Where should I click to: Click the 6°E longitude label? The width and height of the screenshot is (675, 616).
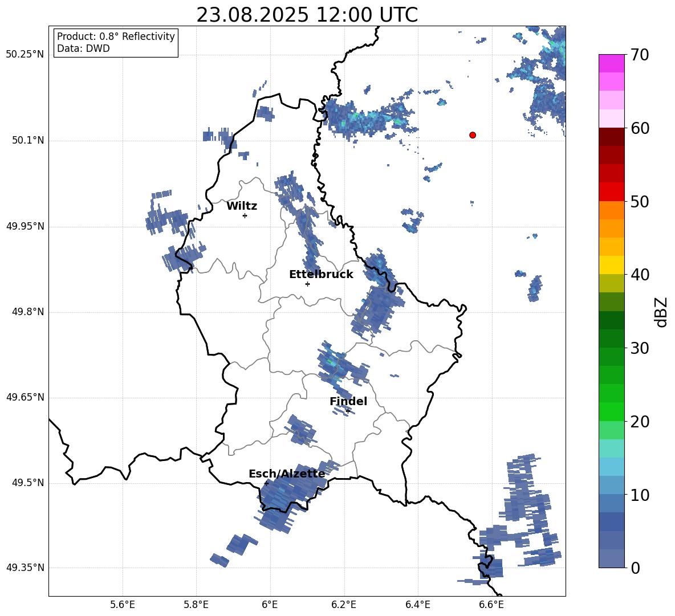pos(270,605)
